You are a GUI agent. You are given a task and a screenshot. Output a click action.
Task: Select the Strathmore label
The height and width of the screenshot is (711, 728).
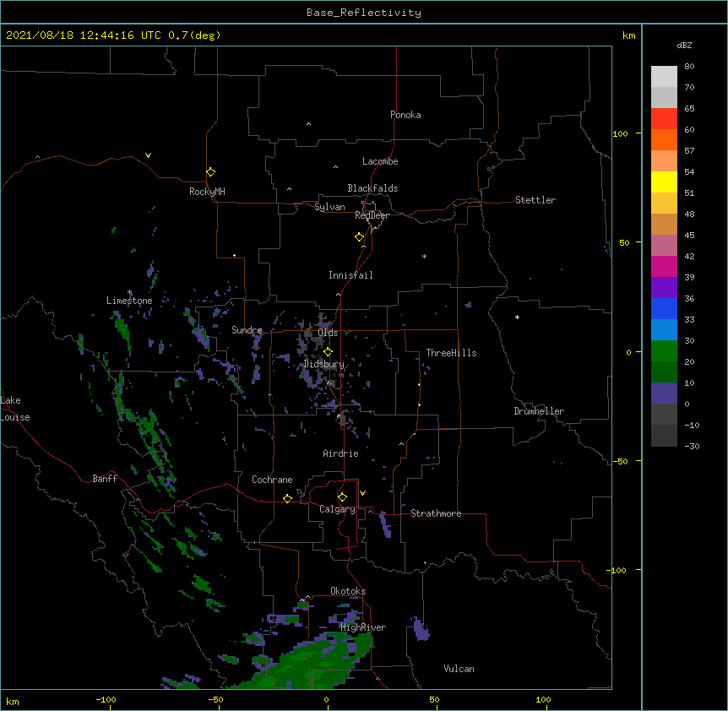[x=436, y=513]
